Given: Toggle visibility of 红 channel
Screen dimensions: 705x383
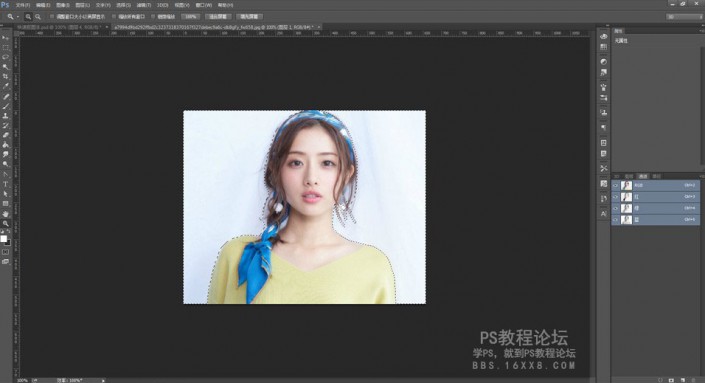Looking at the screenshot, I should (x=616, y=197).
